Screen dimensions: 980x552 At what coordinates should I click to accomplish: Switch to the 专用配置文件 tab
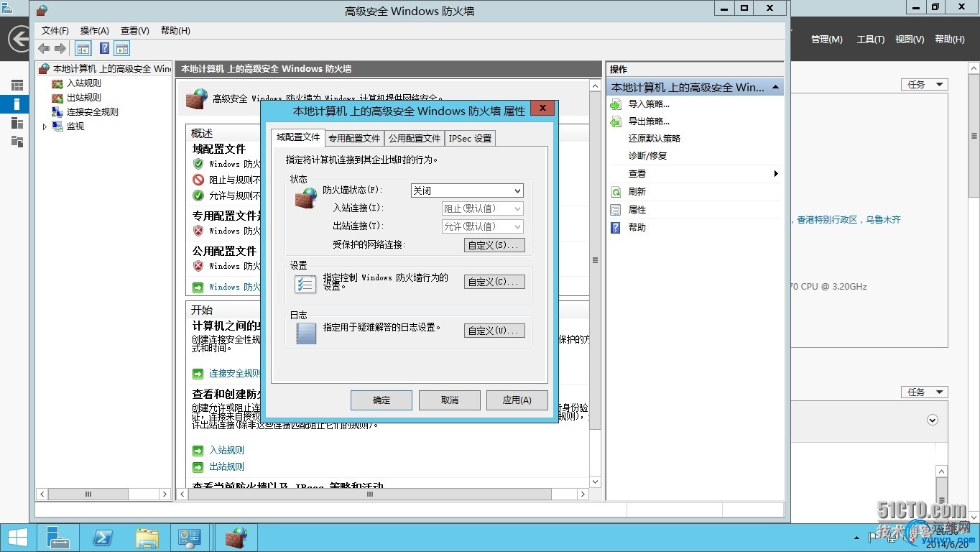(354, 138)
